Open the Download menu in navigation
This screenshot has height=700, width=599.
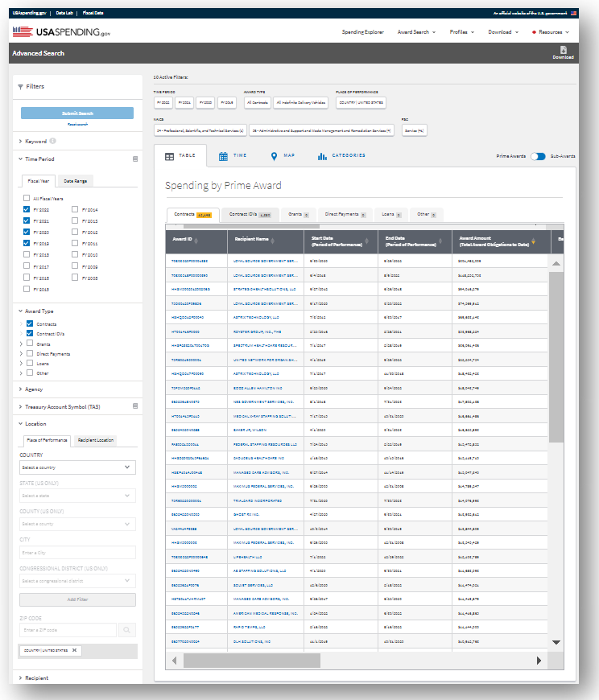[x=503, y=32]
